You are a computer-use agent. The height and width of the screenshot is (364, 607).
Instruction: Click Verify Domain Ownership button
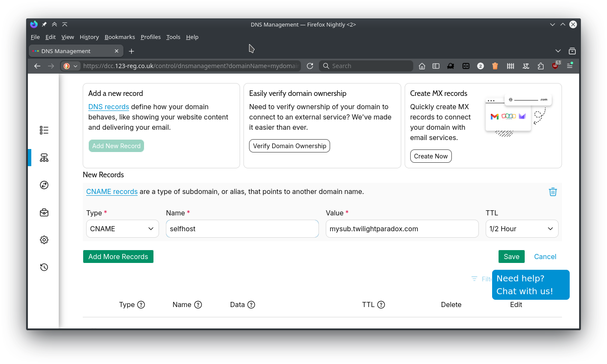pos(289,146)
